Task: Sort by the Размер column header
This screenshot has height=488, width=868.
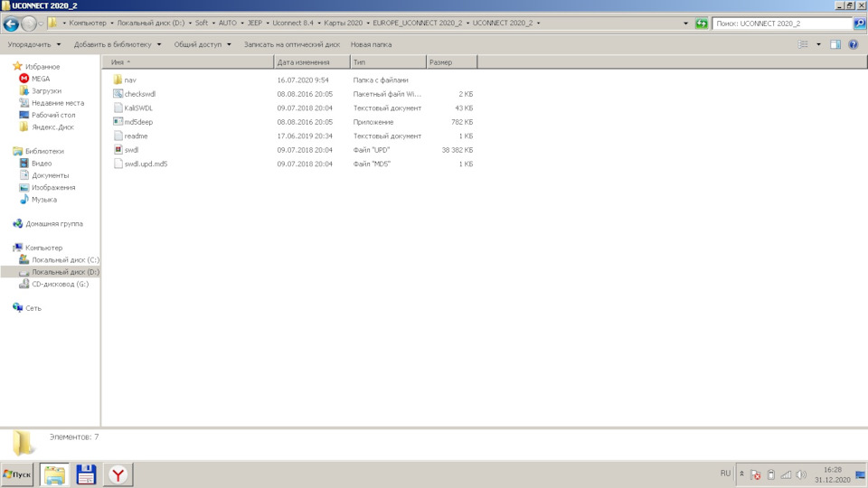Action: [452, 62]
